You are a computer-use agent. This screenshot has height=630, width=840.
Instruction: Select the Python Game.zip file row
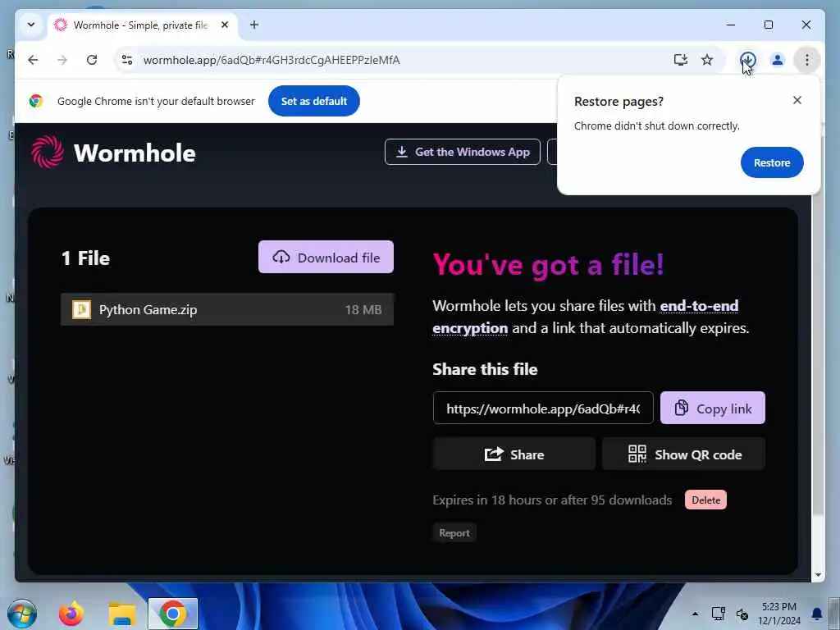[x=227, y=309]
